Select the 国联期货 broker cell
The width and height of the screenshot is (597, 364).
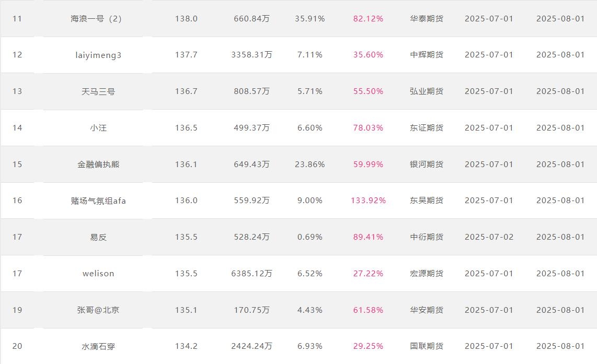427,346
